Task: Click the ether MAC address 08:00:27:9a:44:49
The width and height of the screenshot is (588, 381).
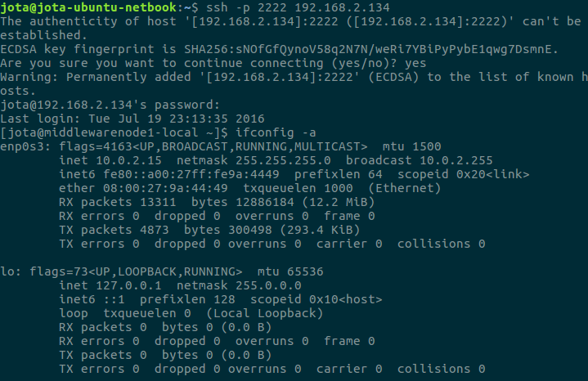Action: (165, 188)
